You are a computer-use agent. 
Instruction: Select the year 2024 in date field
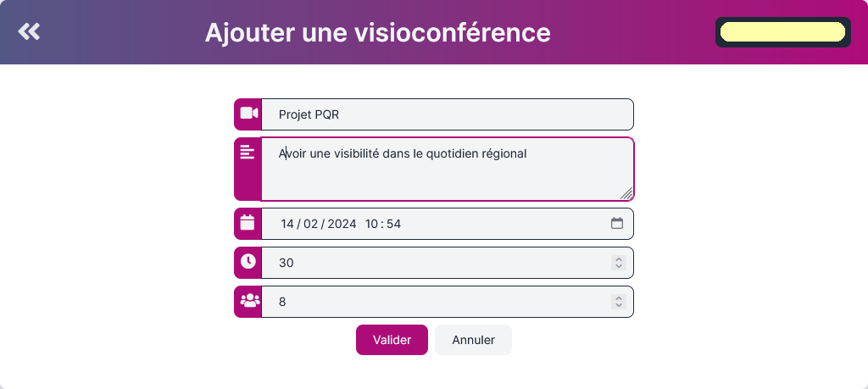tap(342, 224)
